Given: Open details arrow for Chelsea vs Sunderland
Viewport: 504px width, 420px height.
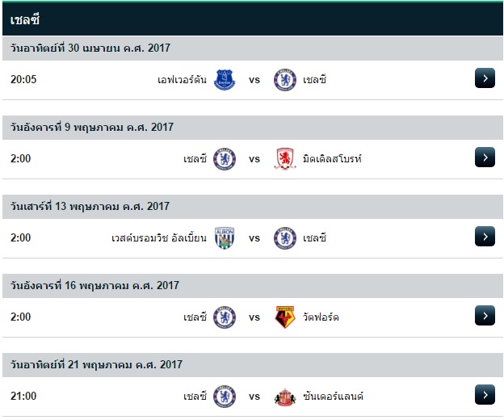Looking at the screenshot, I should pos(485,395).
